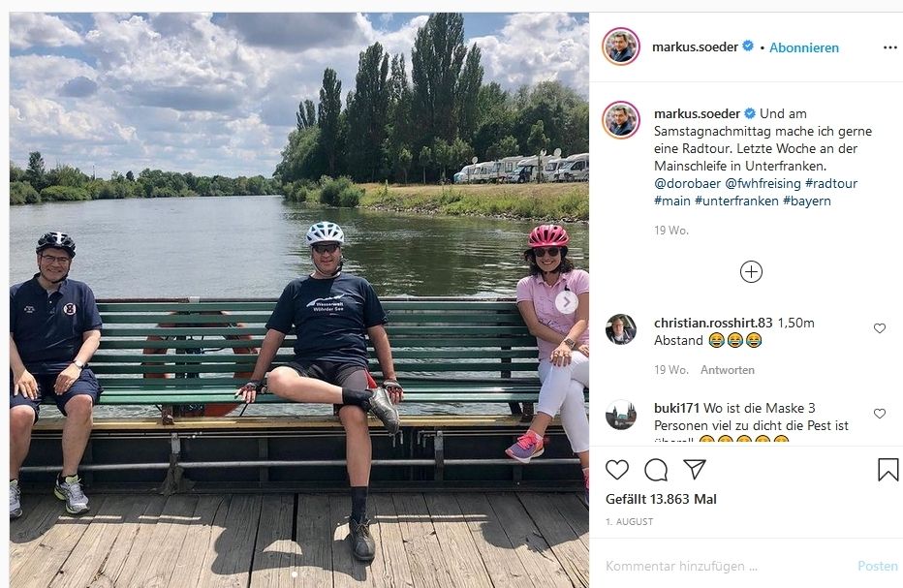This screenshot has height=588, width=903.
Task: Open the @dorobaer mention
Action: pos(687,183)
